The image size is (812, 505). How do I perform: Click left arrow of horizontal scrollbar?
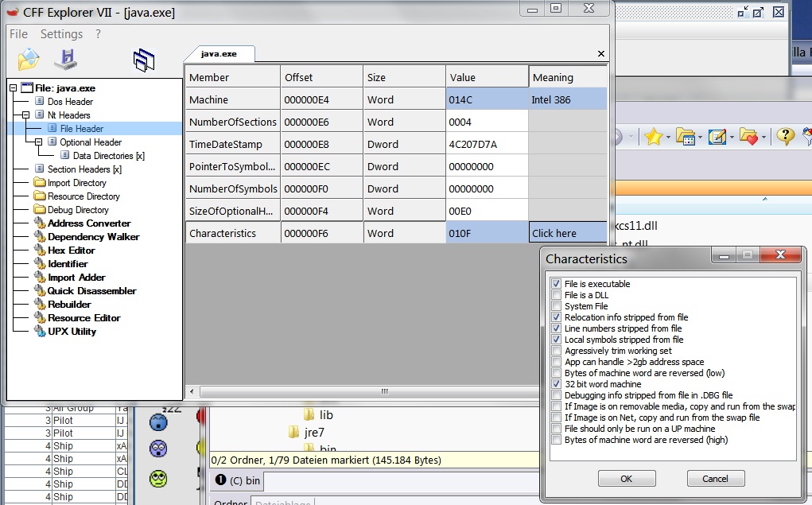pyautogui.click(x=192, y=391)
